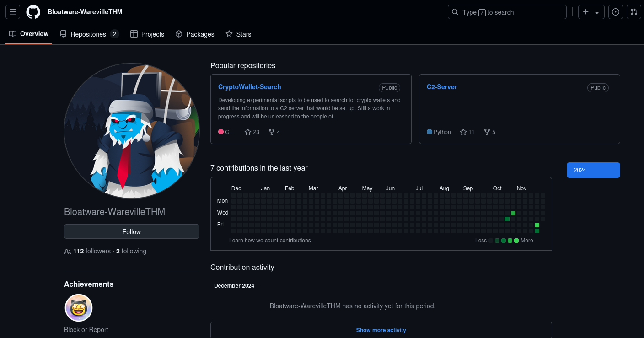This screenshot has width=644, height=338.
Task: Switch to the Overview tab
Action: (29, 34)
